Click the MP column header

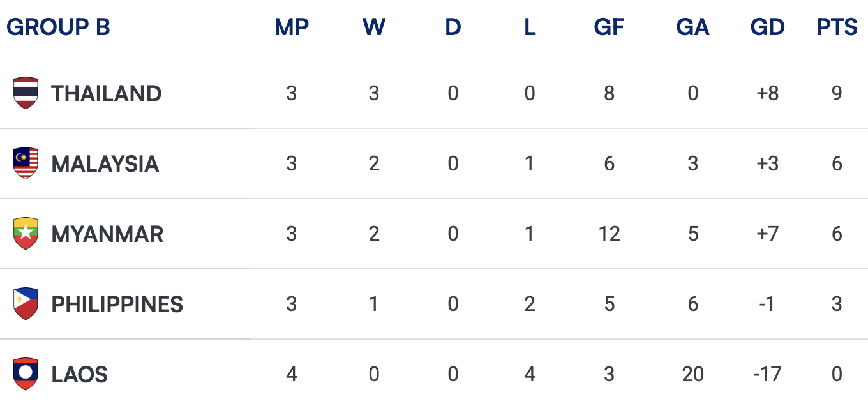coord(292,27)
